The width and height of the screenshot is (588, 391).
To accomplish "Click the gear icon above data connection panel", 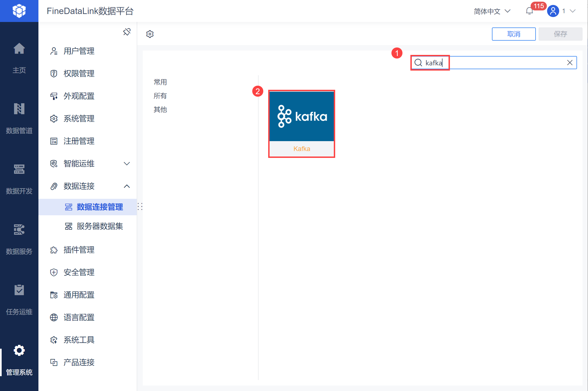I will (x=150, y=34).
